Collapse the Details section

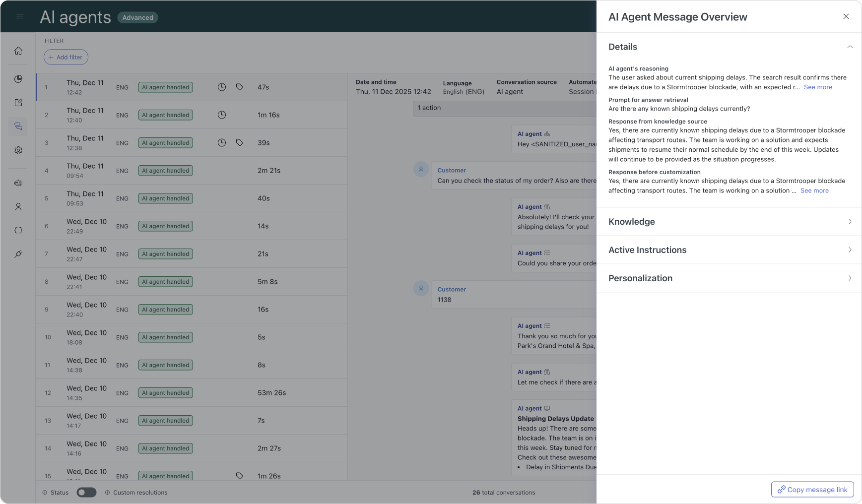[850, 47]
